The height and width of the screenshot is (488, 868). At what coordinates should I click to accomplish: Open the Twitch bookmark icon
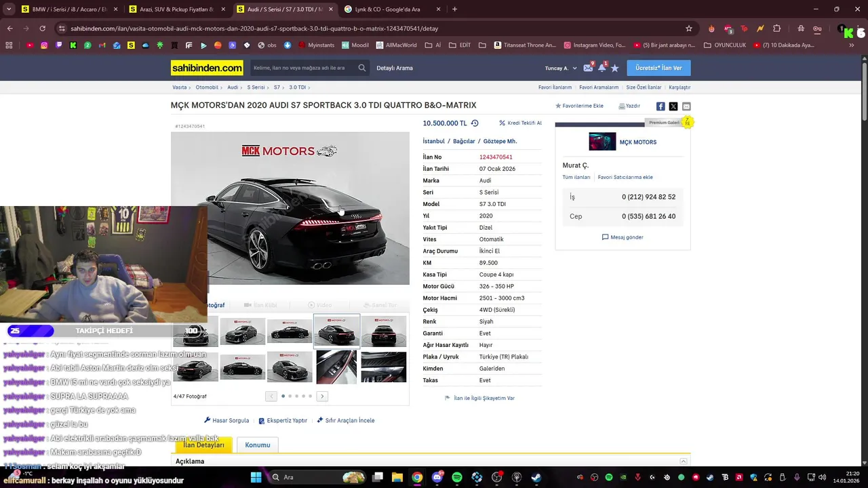tap(59, 45)
